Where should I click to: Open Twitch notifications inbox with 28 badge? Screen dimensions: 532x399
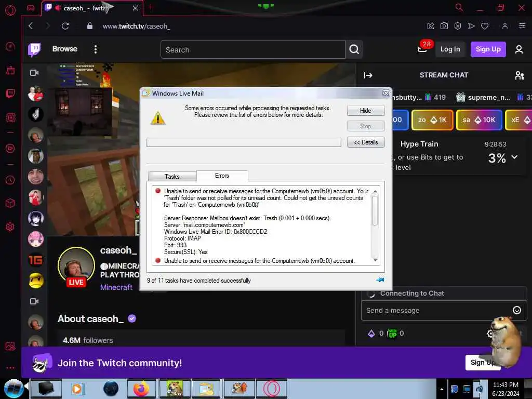[423, 48]
